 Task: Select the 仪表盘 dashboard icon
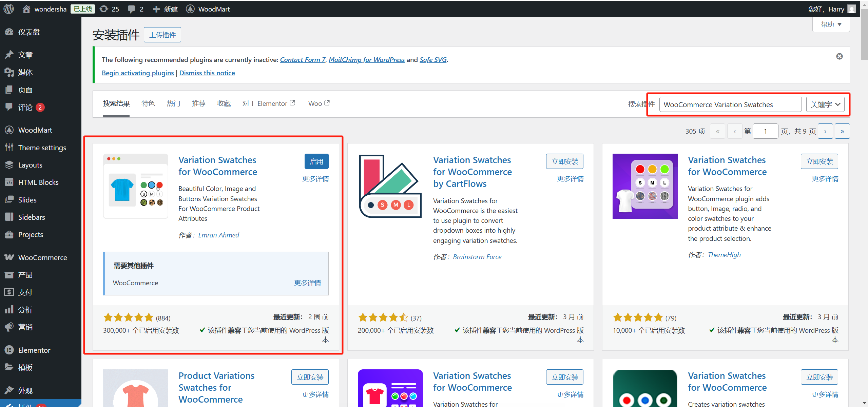9,32
